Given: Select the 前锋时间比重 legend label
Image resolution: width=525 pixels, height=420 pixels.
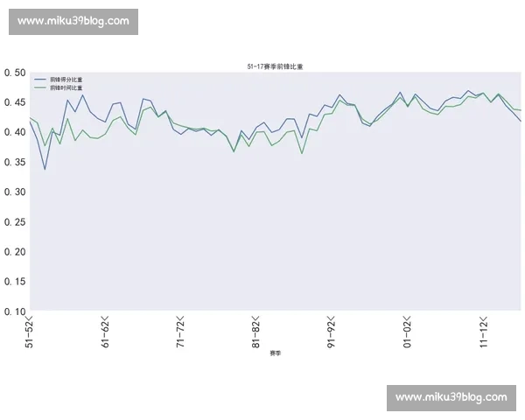Looking at the screenshot, I should pyautogui.click(x=66, y=88).
